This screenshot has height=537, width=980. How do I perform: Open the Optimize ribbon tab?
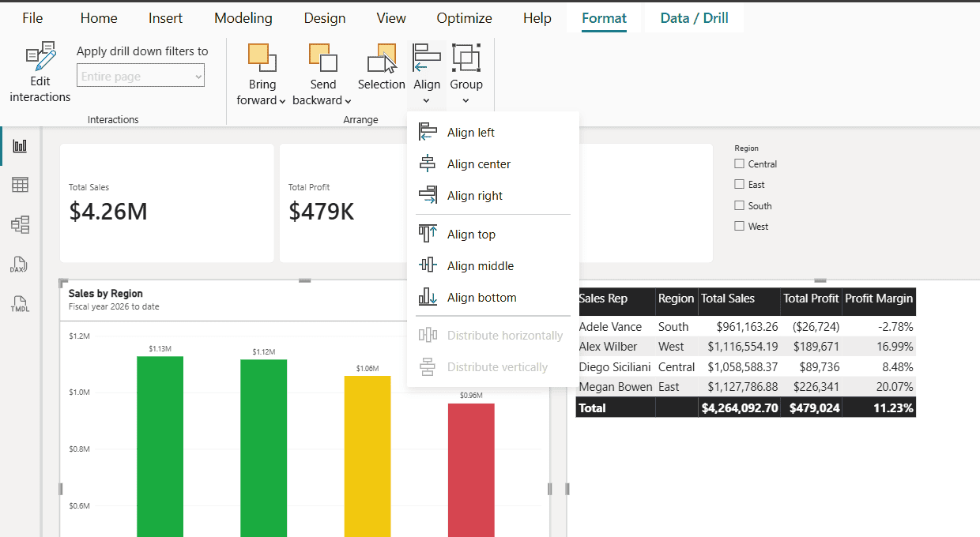point(465,17)
